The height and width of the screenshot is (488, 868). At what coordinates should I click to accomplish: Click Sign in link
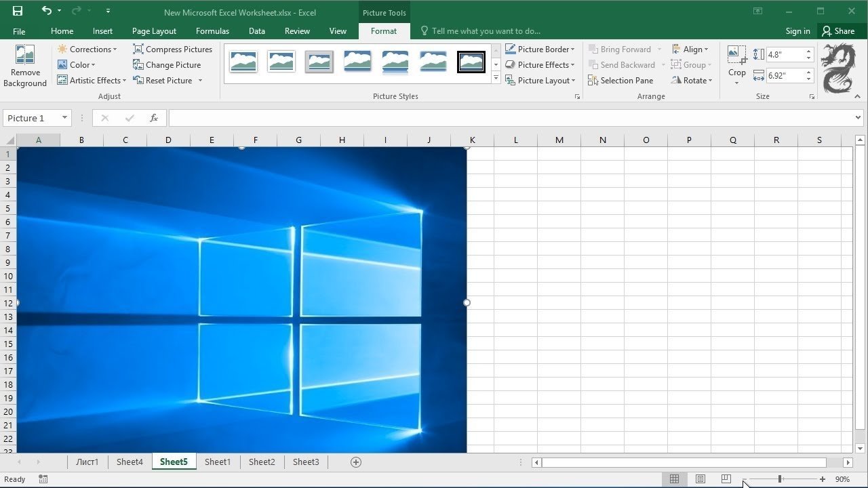[x=797, y=31]
